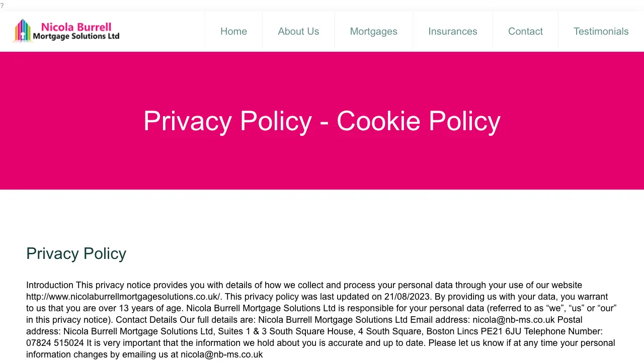The height and width of the screenshot is (362, 644).
Task: Open the About Us menu item
Action: click(298, 31)
